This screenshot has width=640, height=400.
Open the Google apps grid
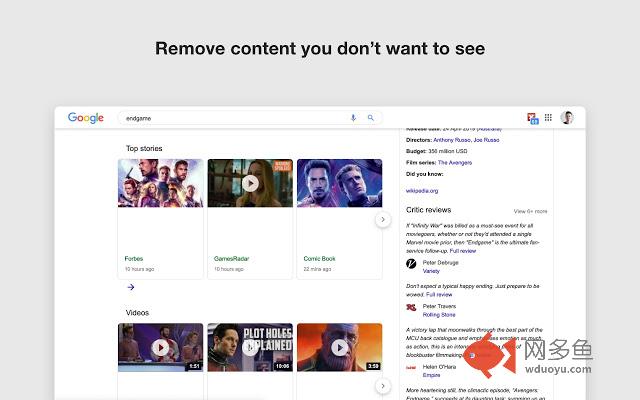point(548,118)
